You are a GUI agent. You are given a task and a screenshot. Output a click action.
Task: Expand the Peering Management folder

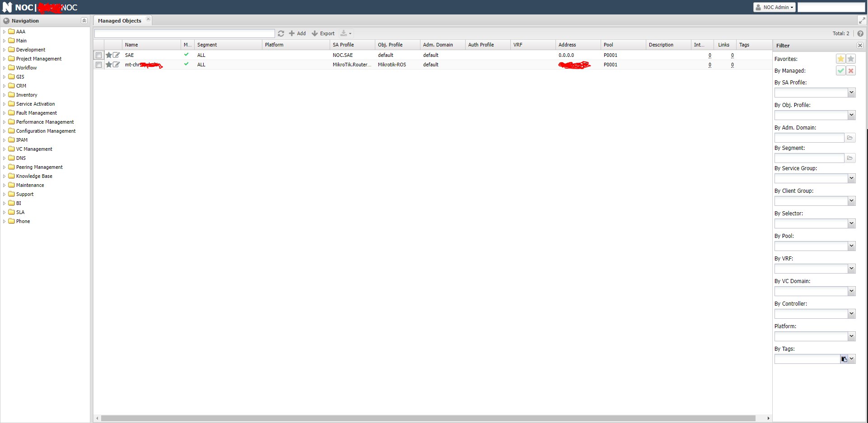(5, 167)
